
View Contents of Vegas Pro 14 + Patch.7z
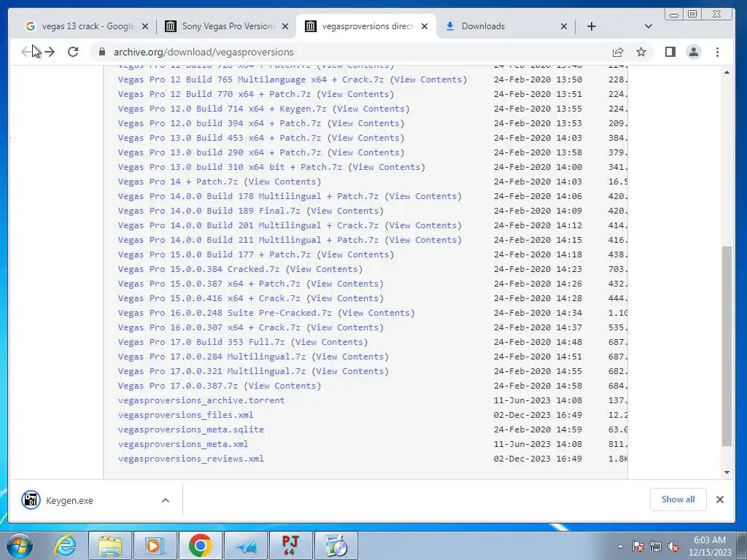click(x=282, y=182)
